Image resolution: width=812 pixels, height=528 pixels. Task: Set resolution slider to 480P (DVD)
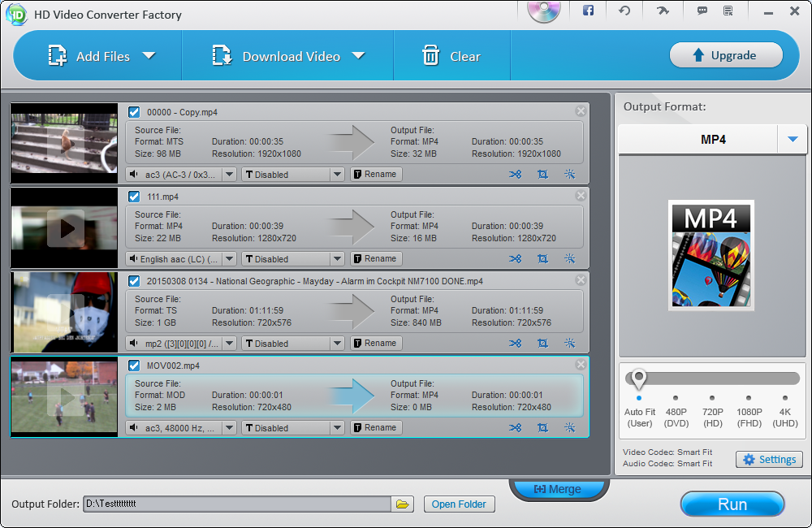coord(676,398)
